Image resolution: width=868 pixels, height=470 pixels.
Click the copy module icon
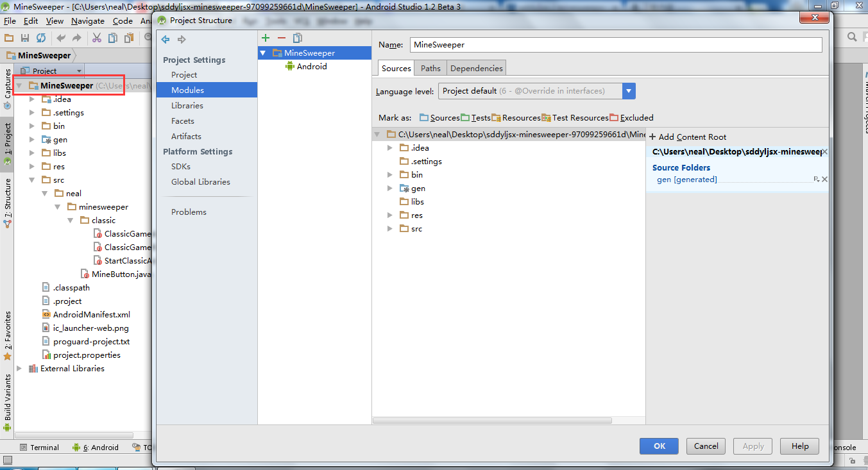[298, 38]
